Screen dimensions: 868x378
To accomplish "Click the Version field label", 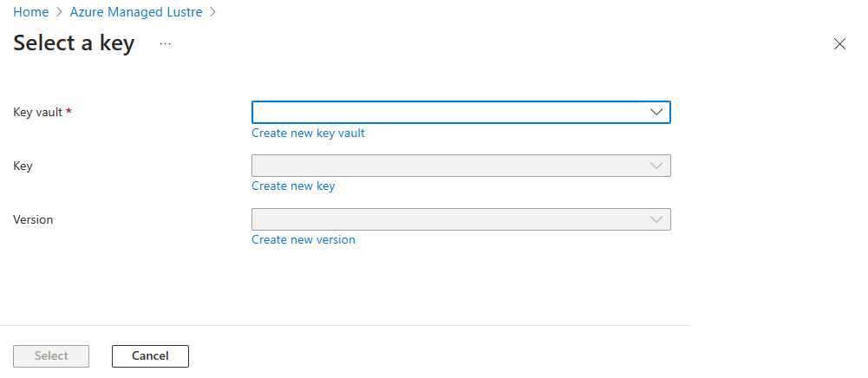I will [33, 219].
